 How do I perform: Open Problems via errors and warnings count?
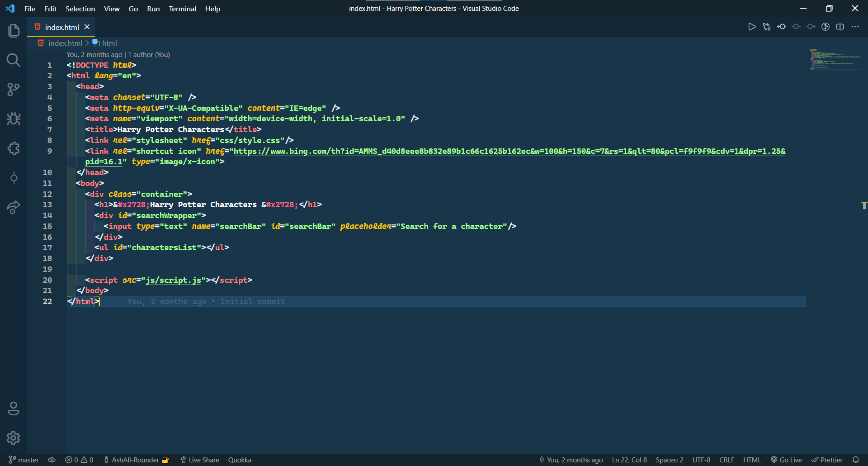tap(79, 460)
